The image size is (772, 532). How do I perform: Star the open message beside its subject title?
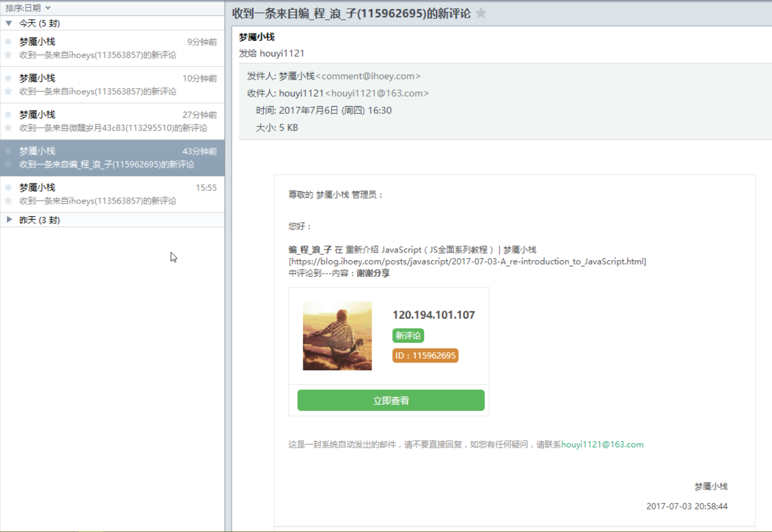pyautogui.click(x=481, y=13)
